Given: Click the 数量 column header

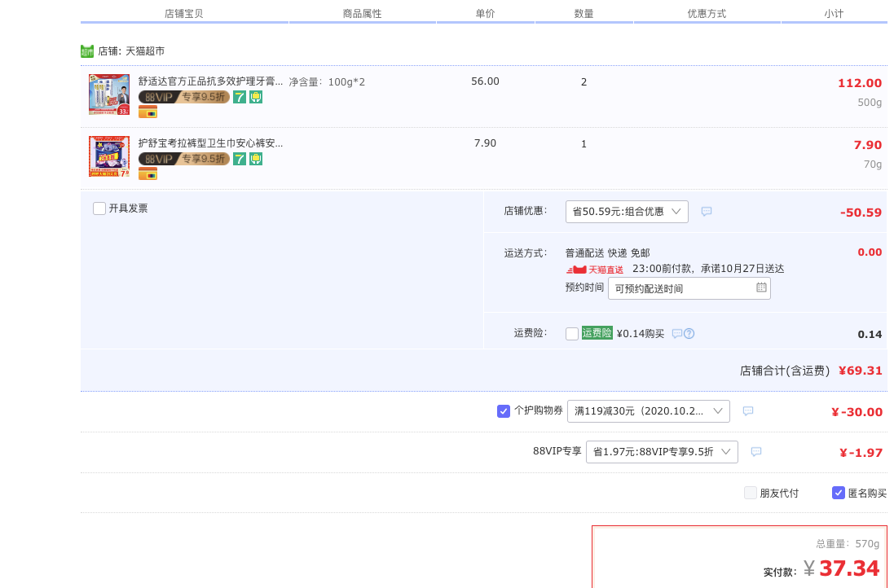Looking at the screenshot, I should pyautogui.click(x=584, y=14).
